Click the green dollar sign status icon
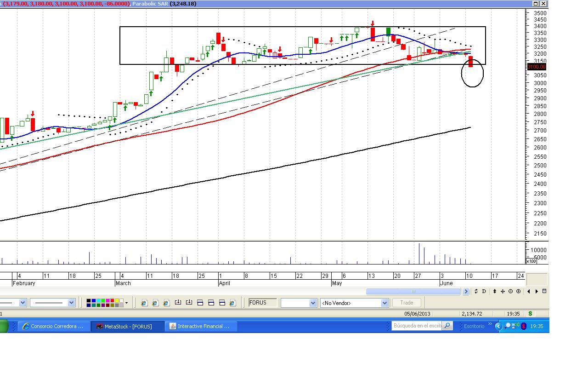The height and width of the screenshot is (368, 588). [x=530, y=314]
